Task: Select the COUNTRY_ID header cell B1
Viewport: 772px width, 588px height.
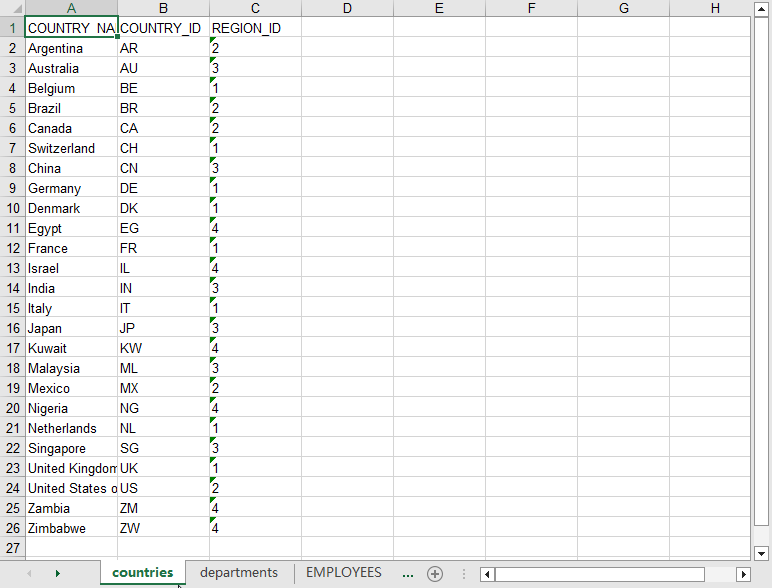Action: click(163, 28)
